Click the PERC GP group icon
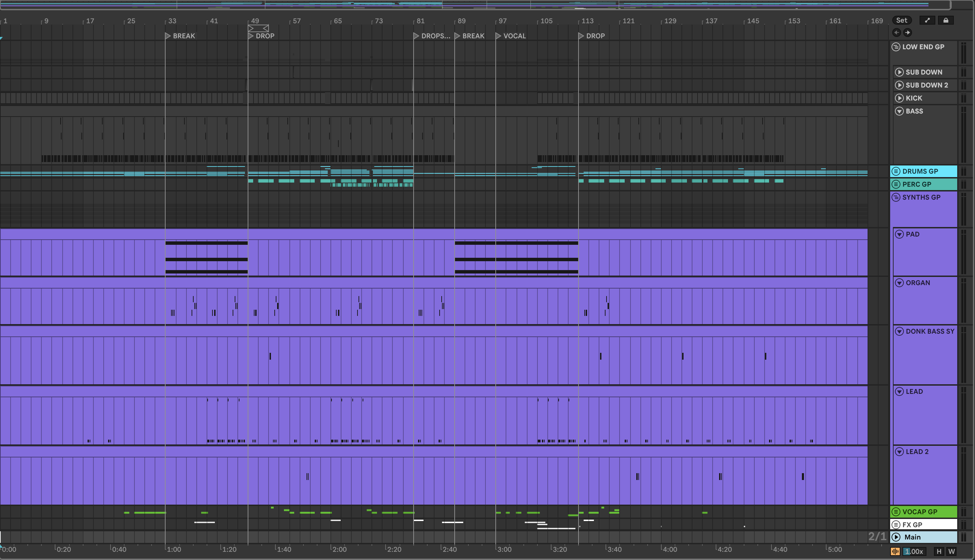This screenshot has height=560, width=975. coord(896,184)
